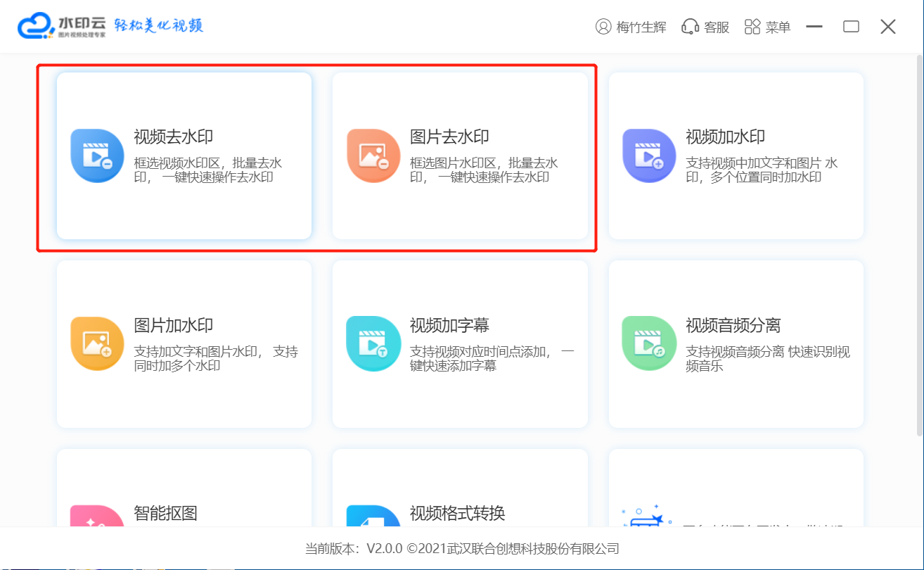The height and width of the screenshot is (570, 924).
Task: Click the pink 智能抠图 icon
Action: coord(97,516)
